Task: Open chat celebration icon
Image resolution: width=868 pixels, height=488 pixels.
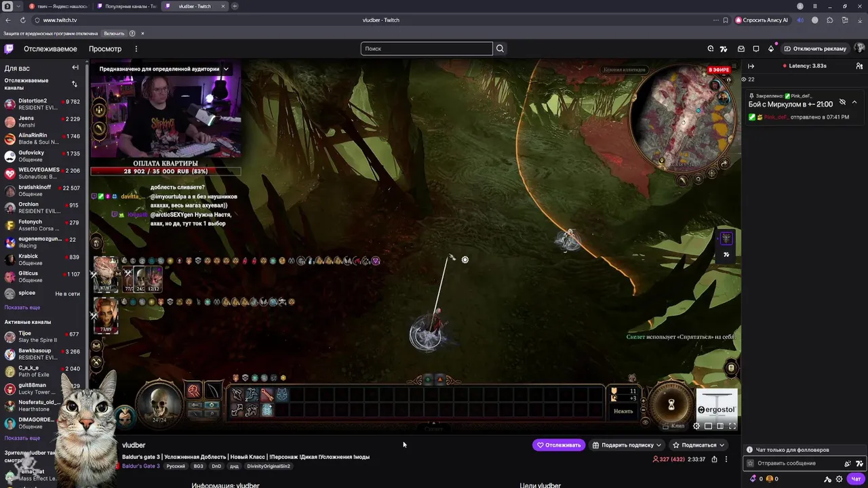Action: tap(848, 464)
